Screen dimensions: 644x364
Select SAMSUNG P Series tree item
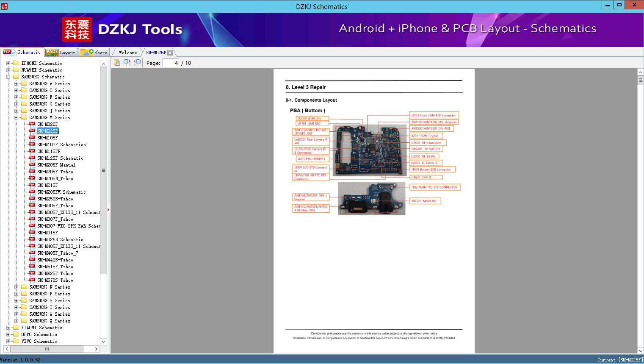tap(50, 294)
